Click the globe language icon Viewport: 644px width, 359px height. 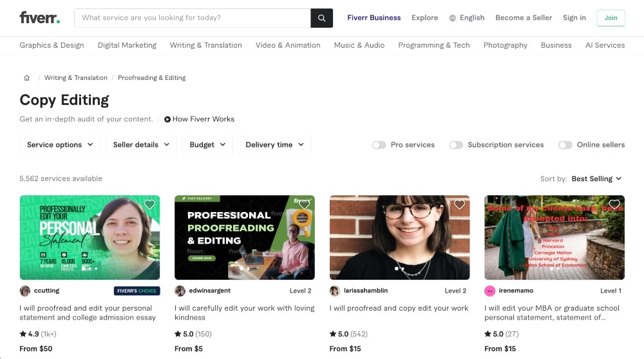coord(453,18)
